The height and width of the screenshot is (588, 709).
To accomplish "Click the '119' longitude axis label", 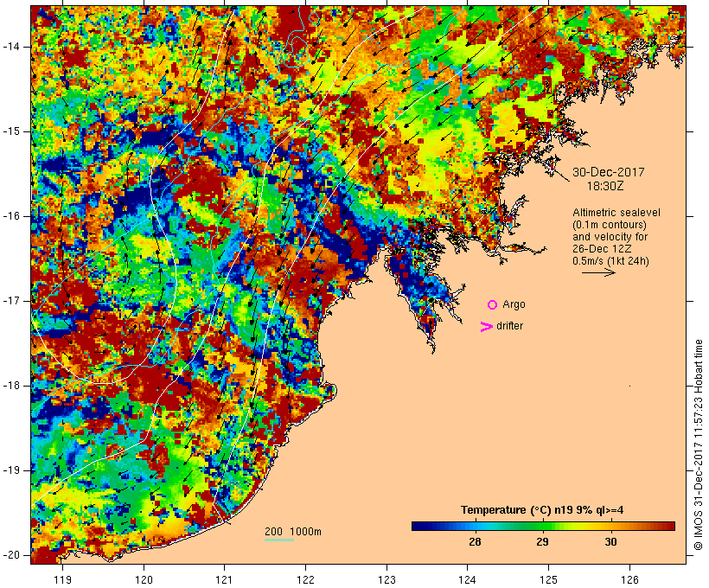I will (62, 579).
